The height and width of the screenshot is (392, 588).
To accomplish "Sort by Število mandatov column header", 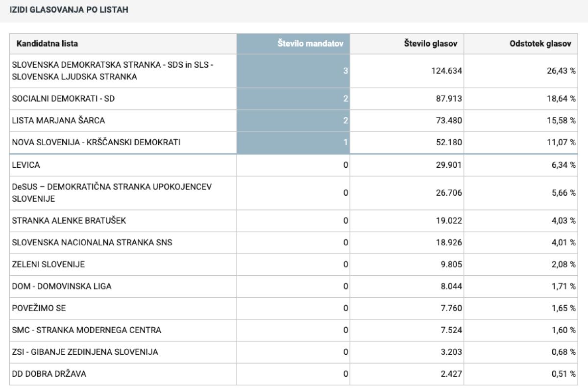I will pyautogui.click(x=314, y=44).
